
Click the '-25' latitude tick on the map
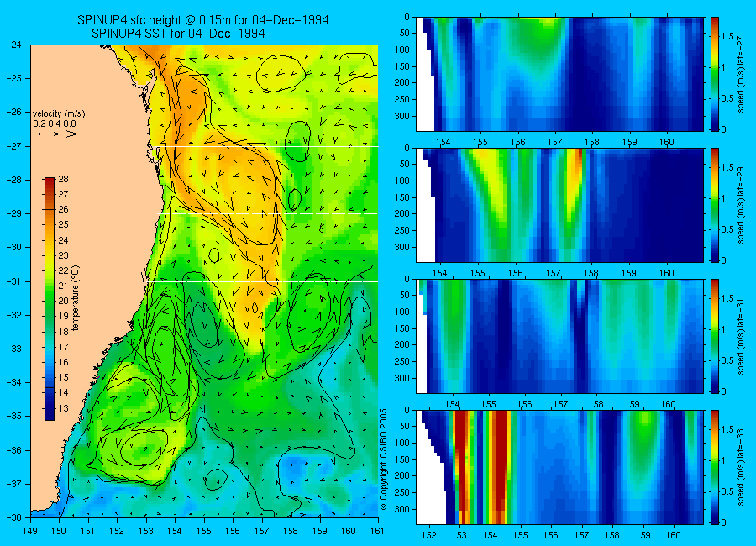tap(13, 78)
